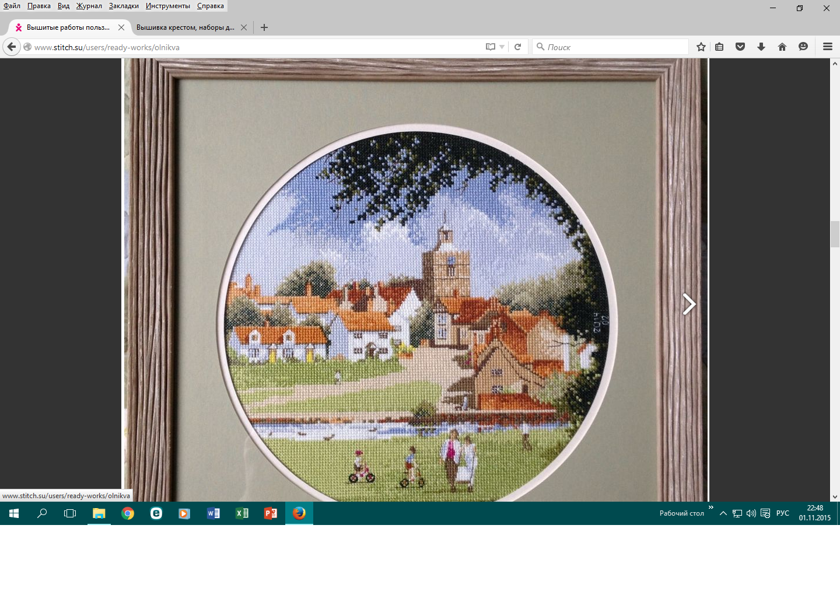840x616 pixels.
Task: Open the Журнал menu
Action: coord(89,6)
